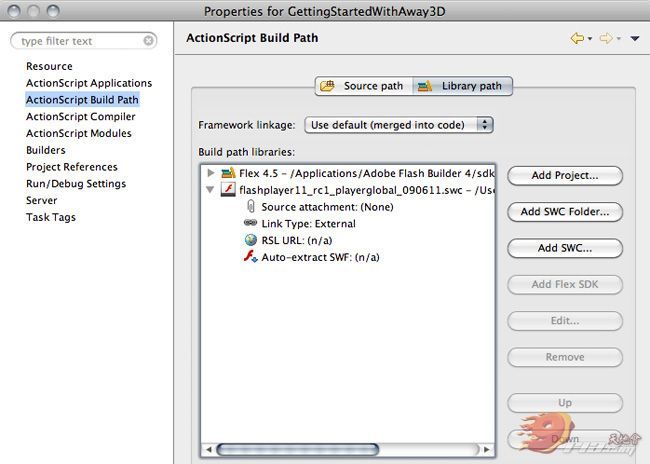Select Server in the sidebar

point(41,200)
